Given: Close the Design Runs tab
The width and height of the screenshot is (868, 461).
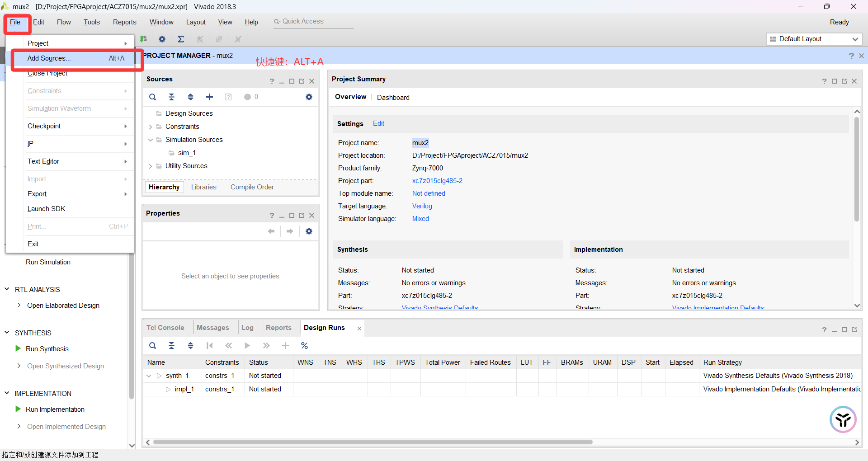Looking at the screenshot, I should click(359, 329).
